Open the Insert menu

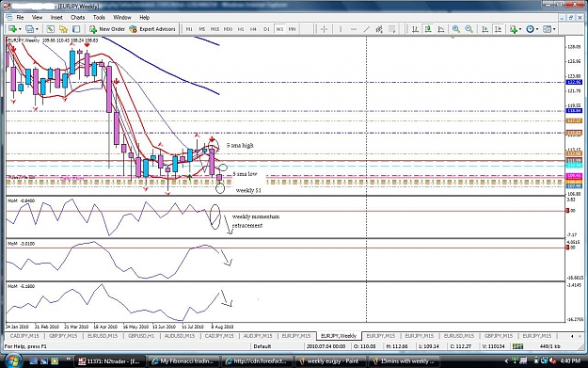pos(56,17)
